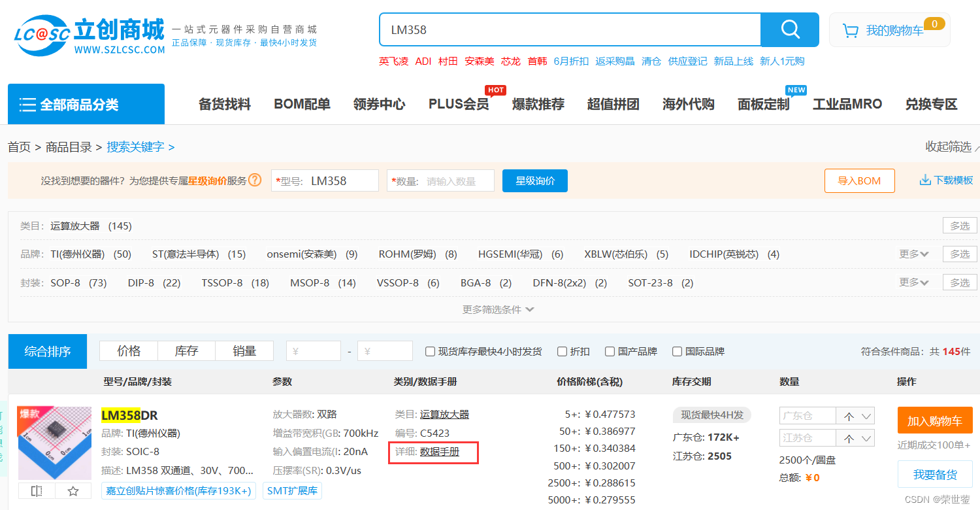
Task: Filter by brand TI(德州仪器)
Action: (91, 254)
